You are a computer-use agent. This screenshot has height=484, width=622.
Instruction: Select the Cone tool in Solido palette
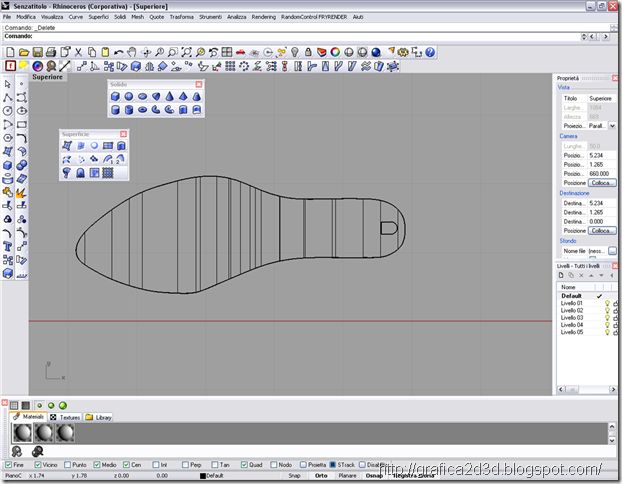[x=169, y=96]
